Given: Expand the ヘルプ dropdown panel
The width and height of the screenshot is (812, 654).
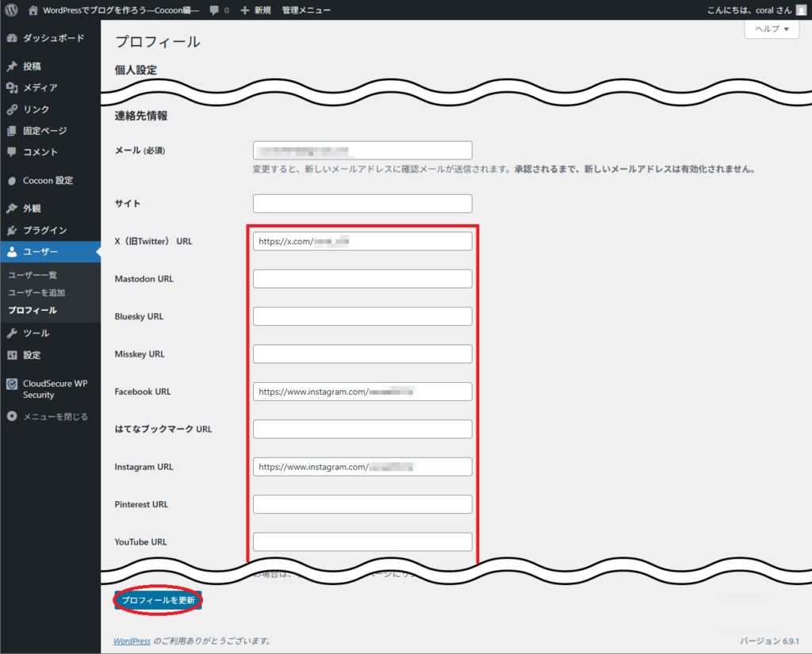Looking at the screenshot, I should pyautogui.click(x=770, y=29).
